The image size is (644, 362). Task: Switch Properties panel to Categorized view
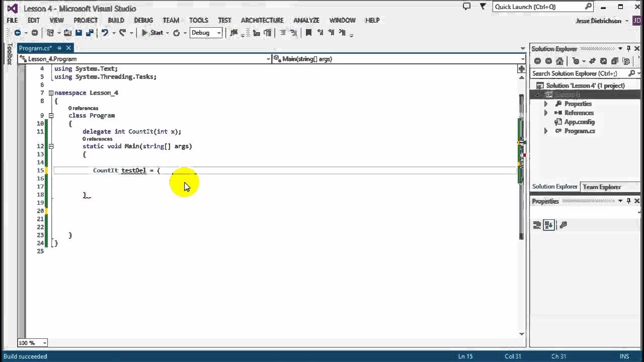click(x=537, y=225)
